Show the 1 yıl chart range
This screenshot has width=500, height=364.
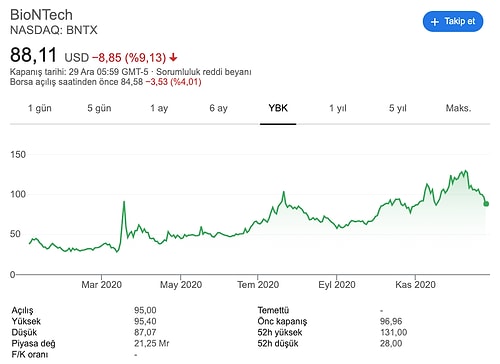338,108
